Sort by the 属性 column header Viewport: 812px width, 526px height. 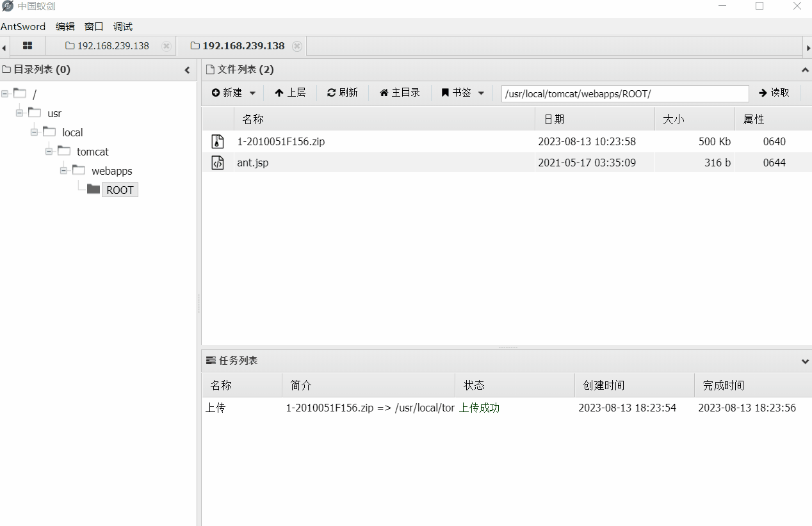point(773,120)
